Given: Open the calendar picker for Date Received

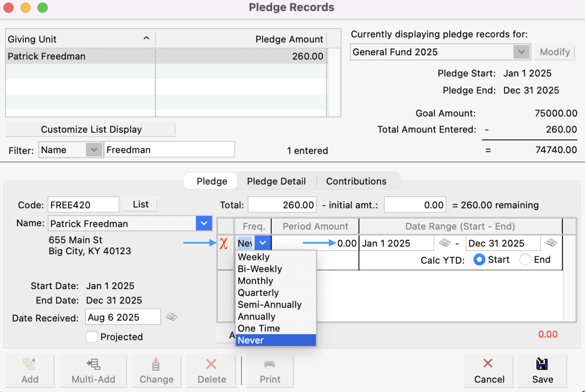Looking at the screenshot, I should pyautogui.click(x=172, y=317).
